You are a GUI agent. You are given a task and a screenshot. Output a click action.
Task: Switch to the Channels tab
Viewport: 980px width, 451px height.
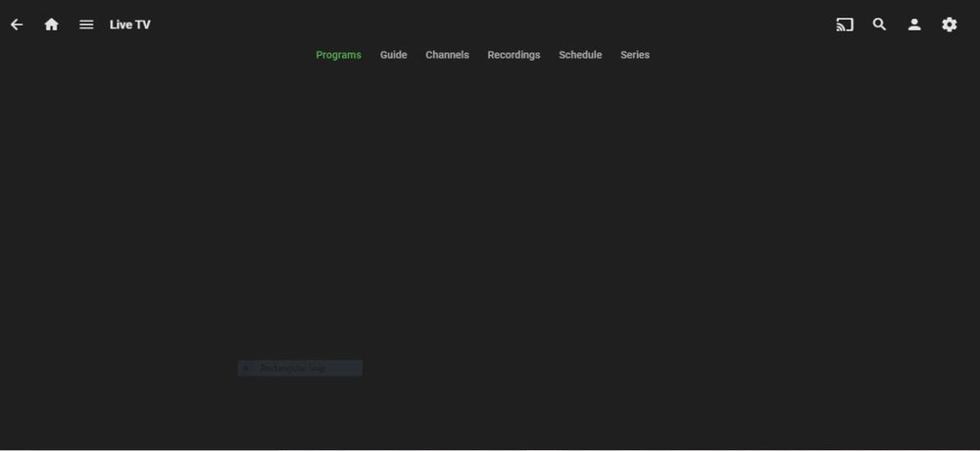(447, 55)
